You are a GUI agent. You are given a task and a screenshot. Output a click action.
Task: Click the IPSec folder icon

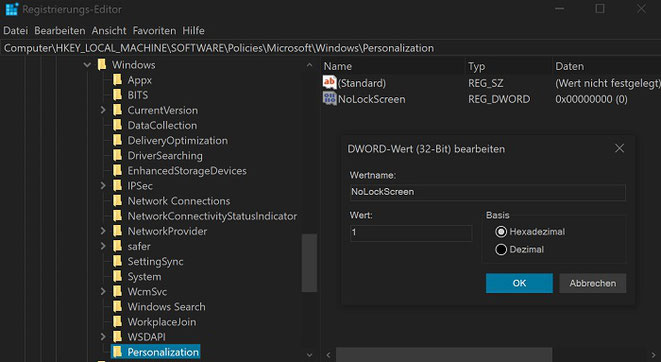tap(118, 185)
